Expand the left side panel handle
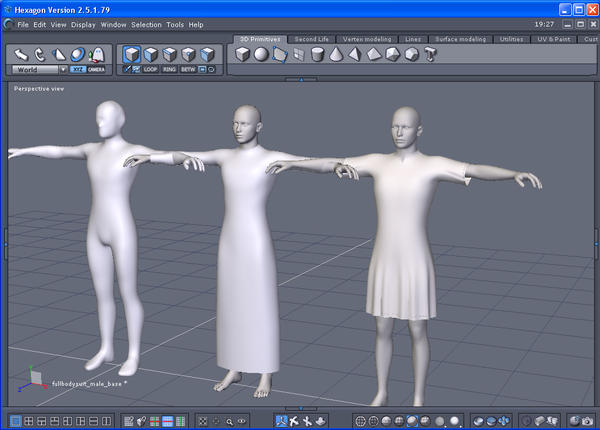This screenshot has height=430, width=600. [x=5, y=243]
